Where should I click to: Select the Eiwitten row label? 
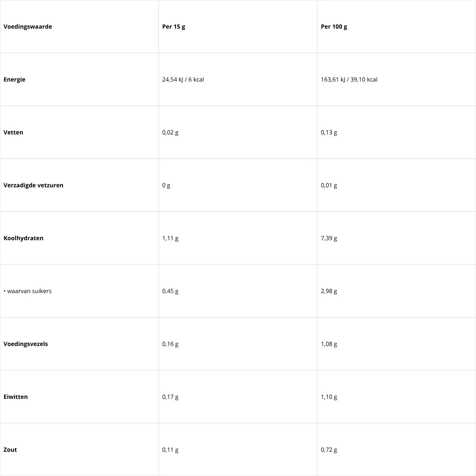click(15, 397)
